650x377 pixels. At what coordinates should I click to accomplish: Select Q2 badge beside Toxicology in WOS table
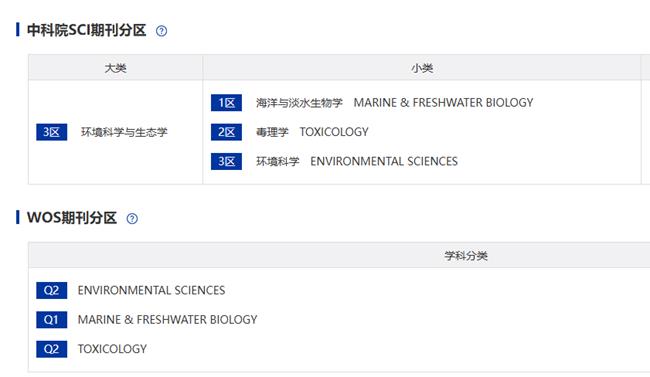point(51,349)
